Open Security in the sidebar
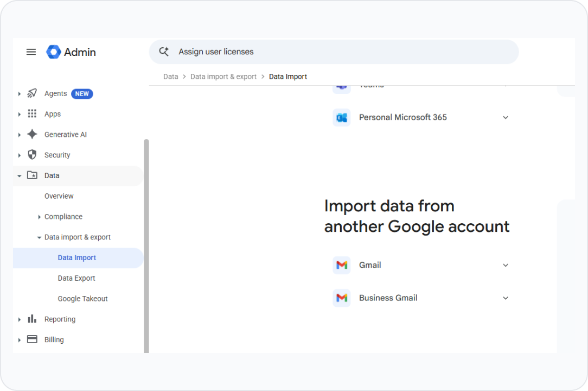Image resolution: width=588 pixels, height=391 pixels. (57, 155)
